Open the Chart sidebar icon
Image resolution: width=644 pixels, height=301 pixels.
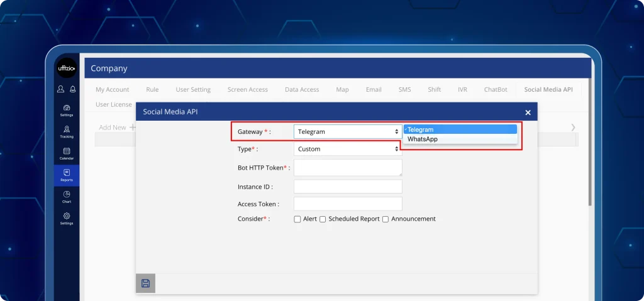67,196
